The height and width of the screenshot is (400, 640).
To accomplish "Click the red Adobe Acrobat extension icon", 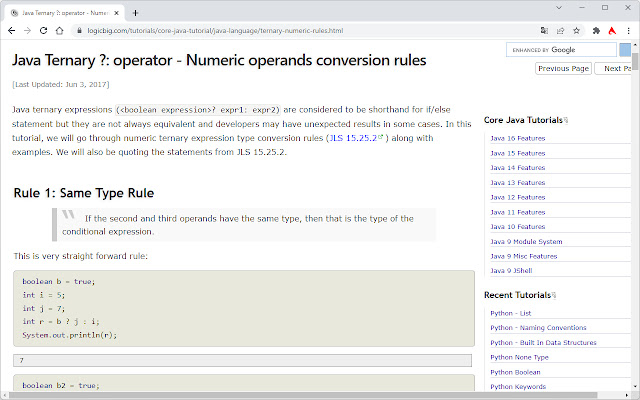I will point(611,31).
